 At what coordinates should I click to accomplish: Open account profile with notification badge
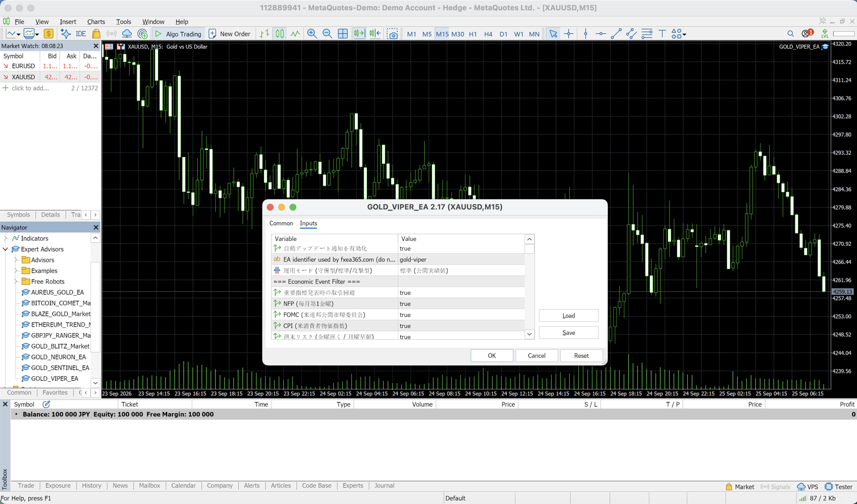(x=807, y=33)
